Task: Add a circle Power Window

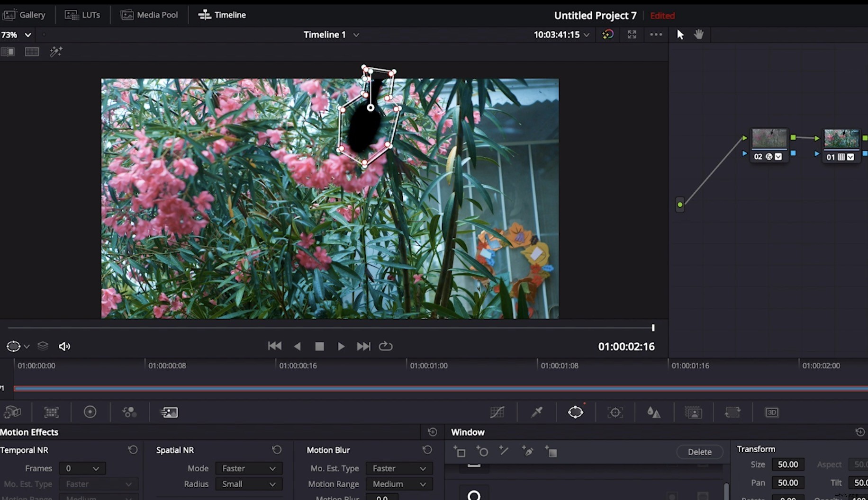Action: [x=483, y=451]
